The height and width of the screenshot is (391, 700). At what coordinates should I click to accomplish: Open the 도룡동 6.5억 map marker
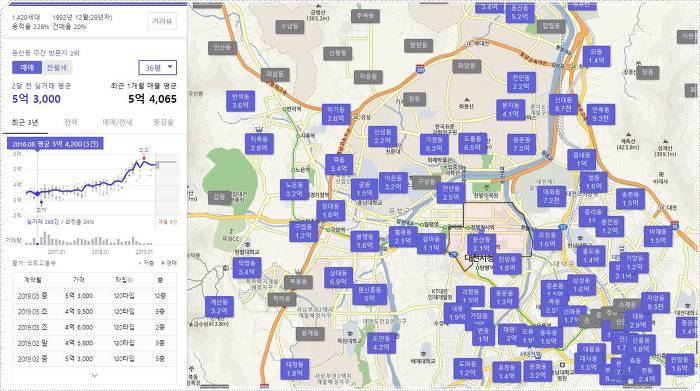point(472,143)
